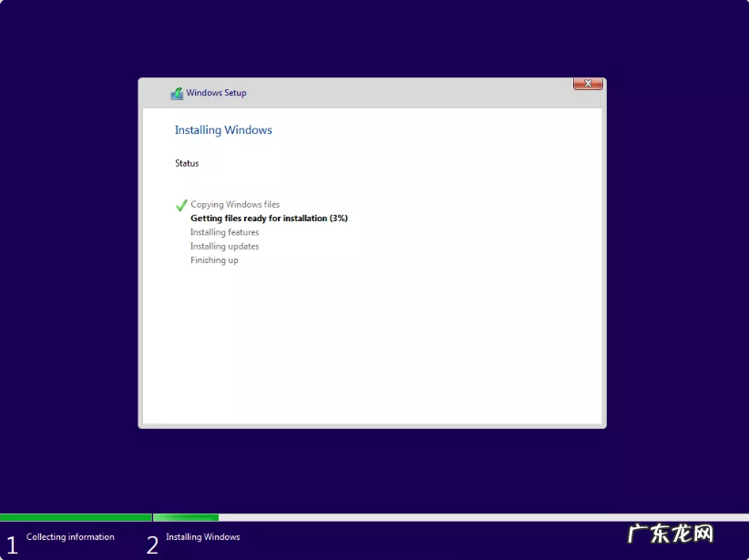
Task: Click the Windows Setup title bar icon
Action: point(177,93)
